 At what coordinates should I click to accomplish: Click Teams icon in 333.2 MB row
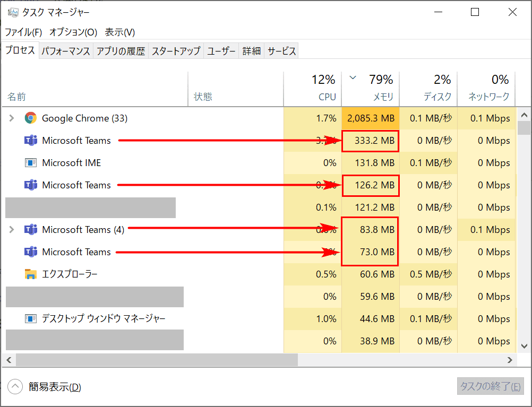click(31, 141)
